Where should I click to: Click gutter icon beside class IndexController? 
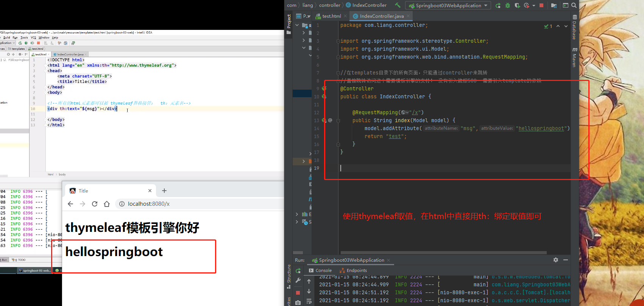pos(324,96)
